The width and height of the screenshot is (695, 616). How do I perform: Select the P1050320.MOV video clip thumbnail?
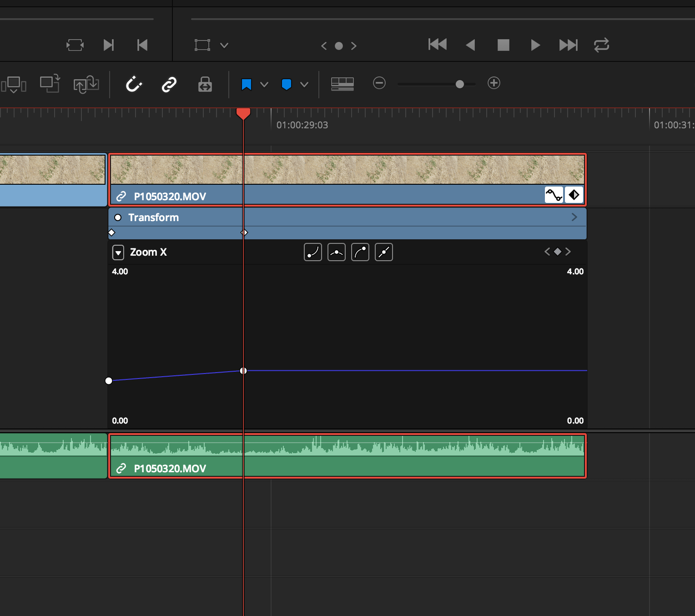pos(347,170)
